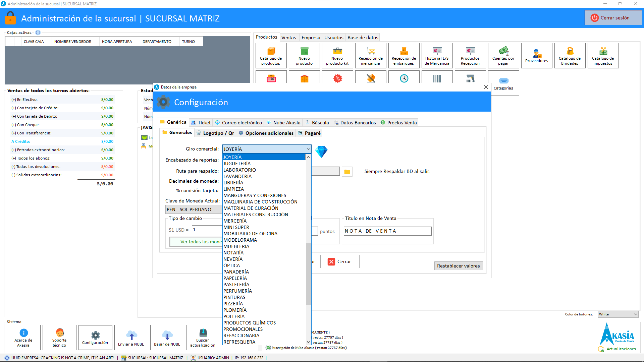Click the clock icon in Productos toolbar

click(x=404, y=78)
